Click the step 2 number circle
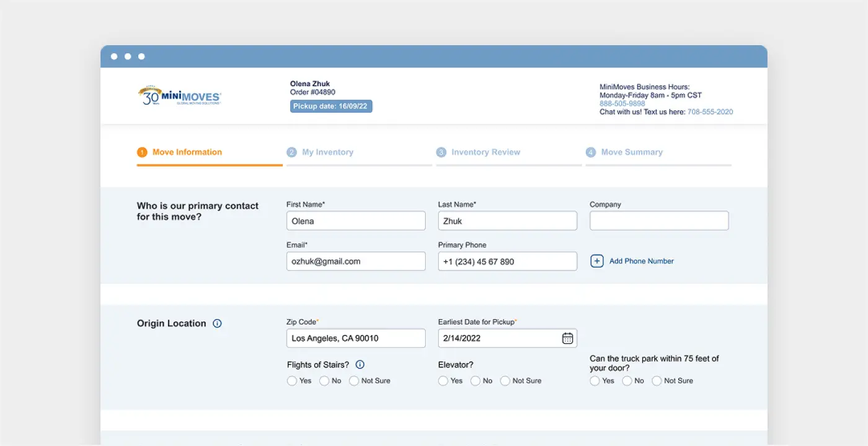Screen dimensions: 868x446 pos(291,152)
